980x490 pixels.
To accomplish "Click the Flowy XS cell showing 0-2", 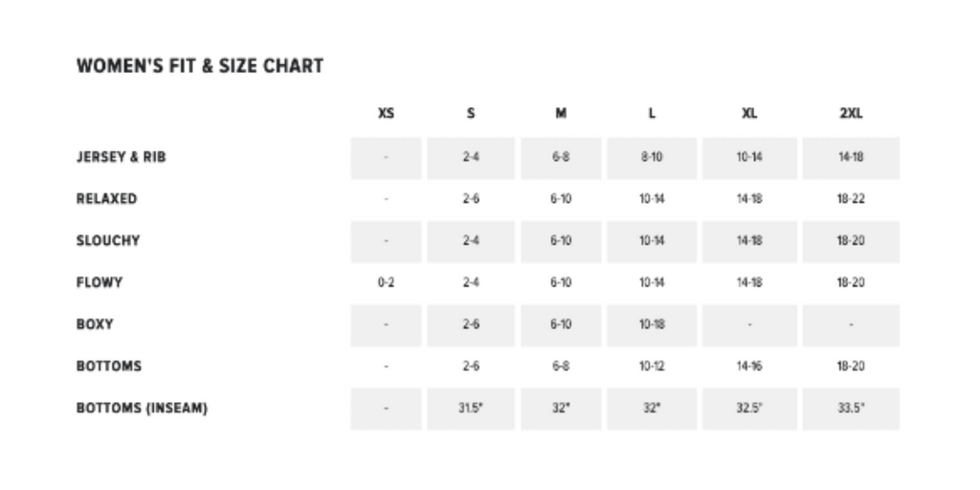I will [x=386, y=283].
